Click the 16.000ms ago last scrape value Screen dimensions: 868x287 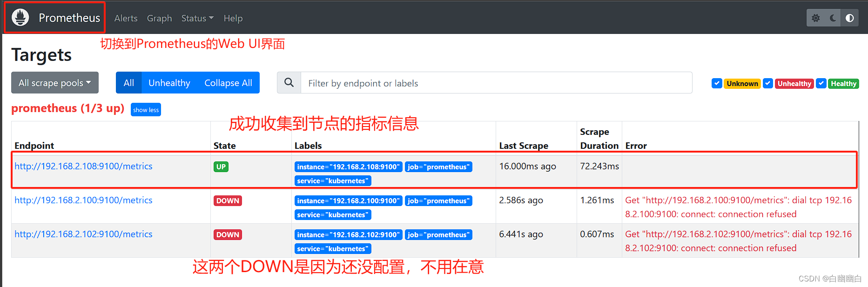[x=528, y=166]
